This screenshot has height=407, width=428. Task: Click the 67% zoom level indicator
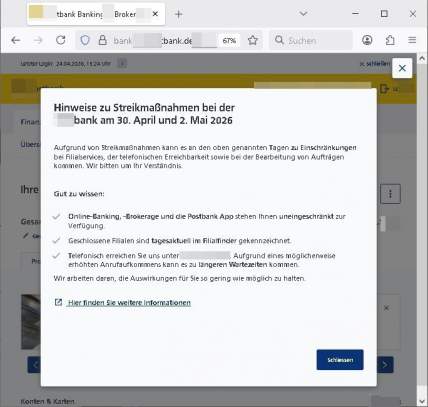[x=229, y=41]
